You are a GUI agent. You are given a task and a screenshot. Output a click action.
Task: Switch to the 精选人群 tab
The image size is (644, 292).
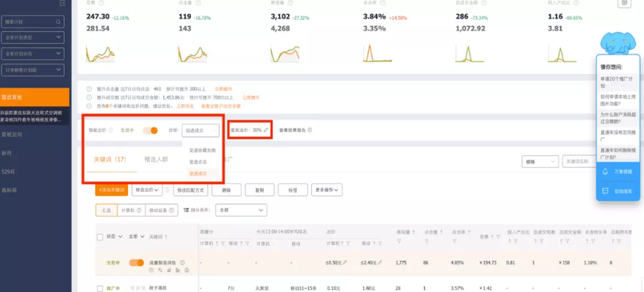pos(156,159)
